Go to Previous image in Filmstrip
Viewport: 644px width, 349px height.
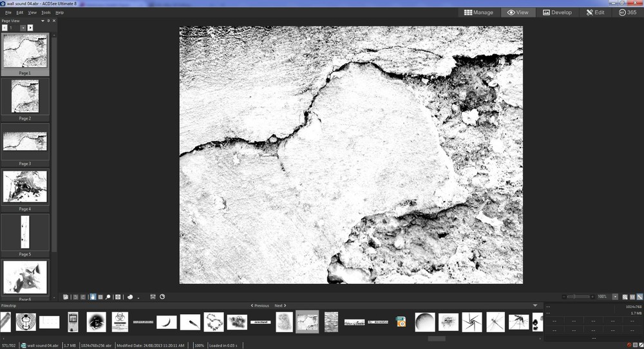[260, 305]
